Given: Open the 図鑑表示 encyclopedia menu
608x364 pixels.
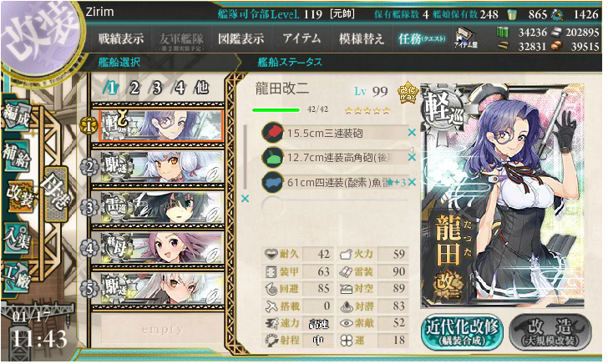Looking at the screenshot, I should point(241,38).
